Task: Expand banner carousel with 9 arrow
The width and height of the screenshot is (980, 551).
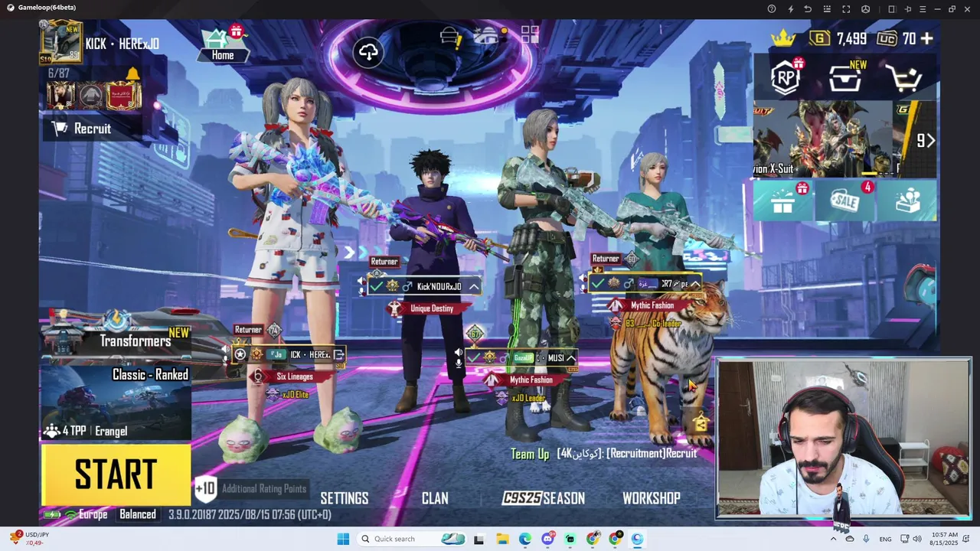Action: [x=926, y=140]
